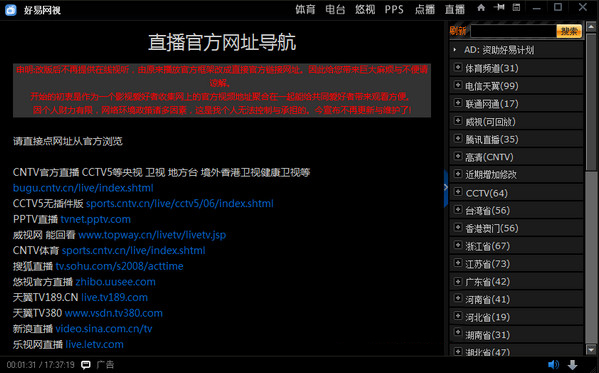Viewport: 599px width, 373px height.
Task: Click the channel list vertical scrollbar
Action: click(591, 187)
